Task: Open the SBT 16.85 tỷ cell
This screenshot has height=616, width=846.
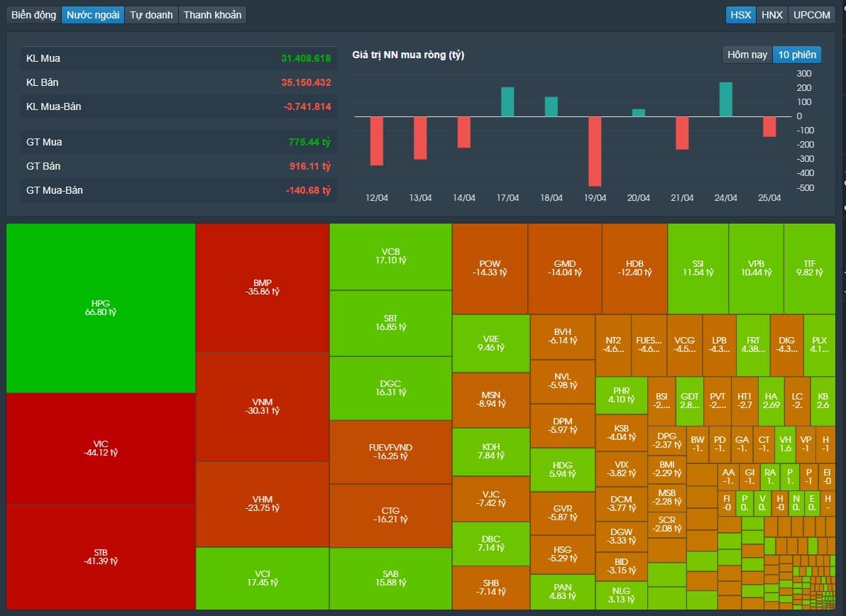Action: (x=390, y=323)
